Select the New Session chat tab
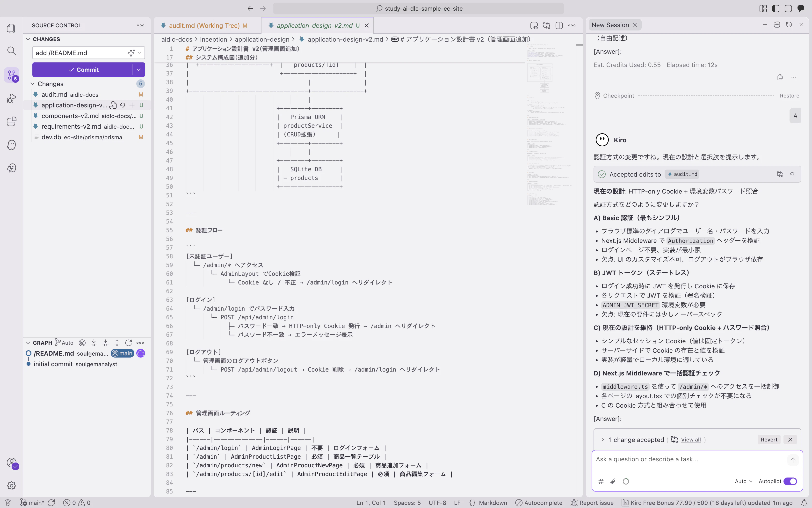Image resolution: width=812 pixels, height=508 pixels. pos(614,25)
